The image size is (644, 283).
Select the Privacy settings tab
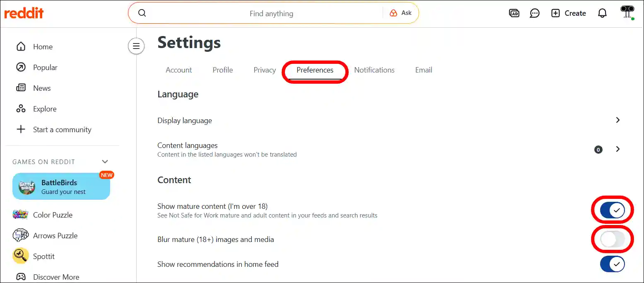(x=264, y=70)
